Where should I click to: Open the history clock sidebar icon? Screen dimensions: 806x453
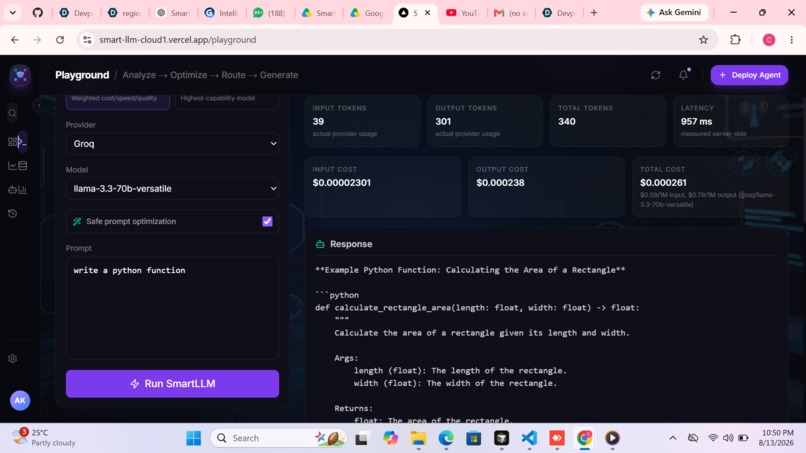pyautogui.click(x=13, y=213)
